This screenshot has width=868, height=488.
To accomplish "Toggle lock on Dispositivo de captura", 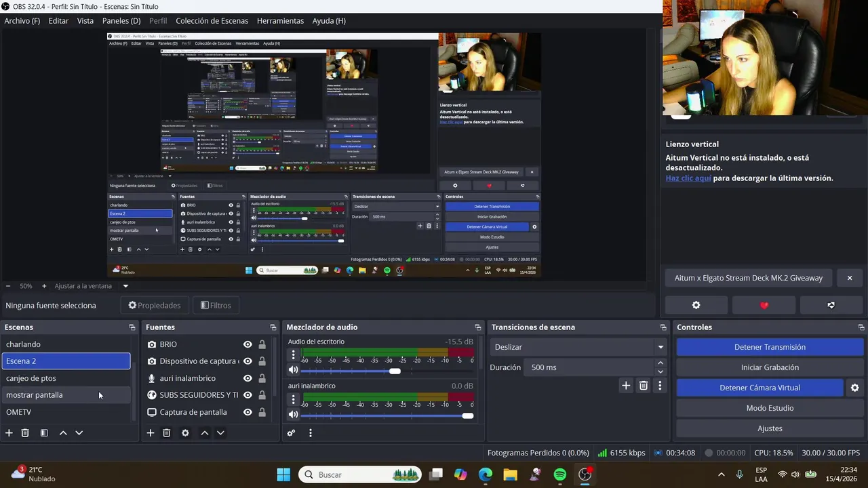I will point(262,361).
